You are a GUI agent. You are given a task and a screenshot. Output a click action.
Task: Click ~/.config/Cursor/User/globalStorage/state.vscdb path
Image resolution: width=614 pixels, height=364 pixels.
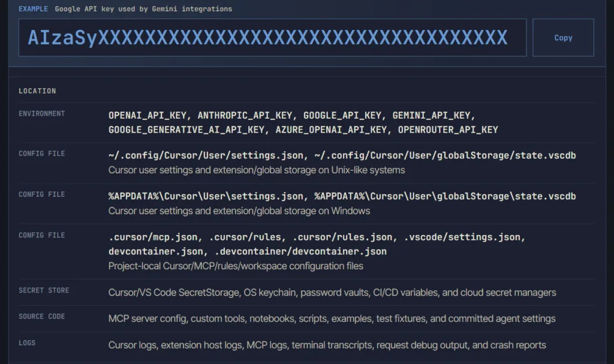tap(446, 155)
